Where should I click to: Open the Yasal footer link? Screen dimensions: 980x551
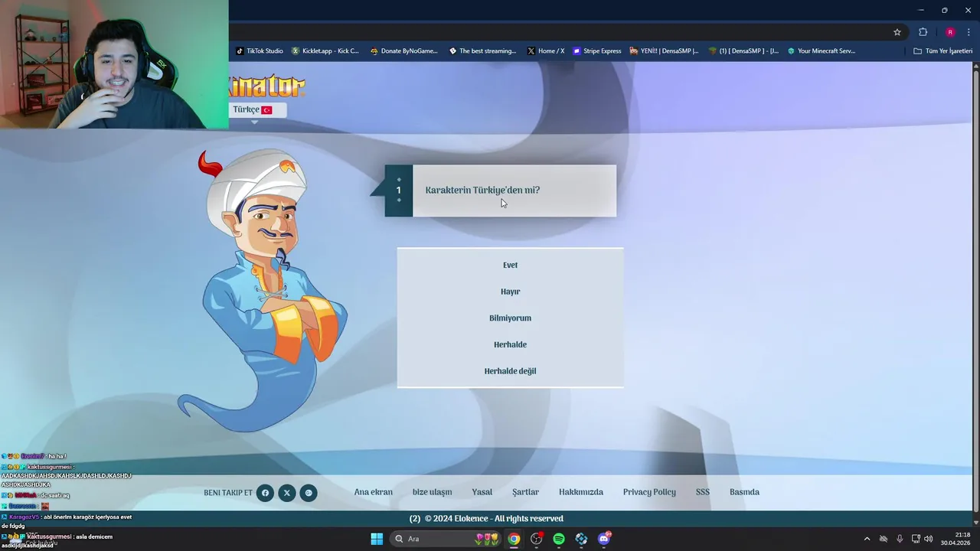(x=482, y=492)
